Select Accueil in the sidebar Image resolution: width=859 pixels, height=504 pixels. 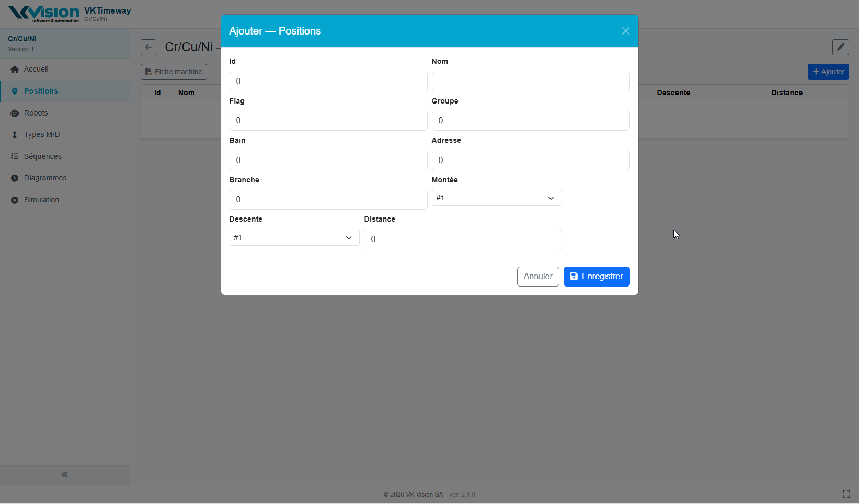point(36,69)
